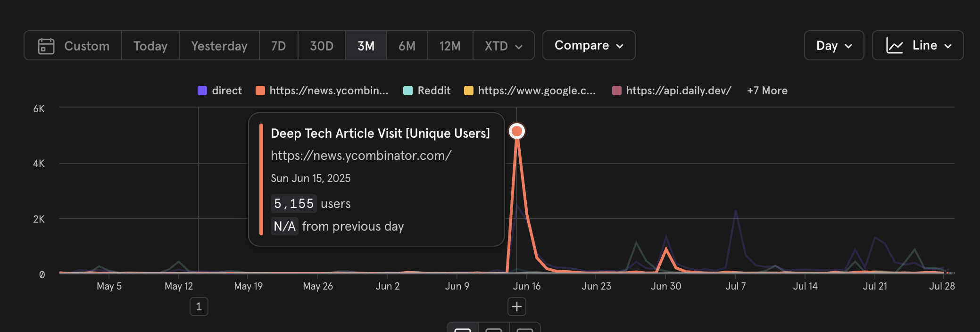The image size is (980, 332).
Task: Choose the Yesterday range button
Action: coord(219,46)
